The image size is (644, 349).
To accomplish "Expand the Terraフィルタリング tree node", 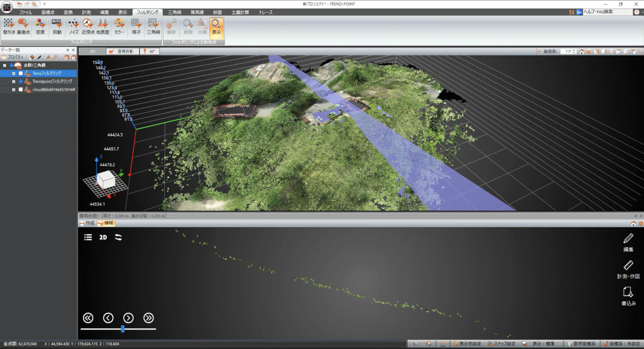I will tap(14, 73).
